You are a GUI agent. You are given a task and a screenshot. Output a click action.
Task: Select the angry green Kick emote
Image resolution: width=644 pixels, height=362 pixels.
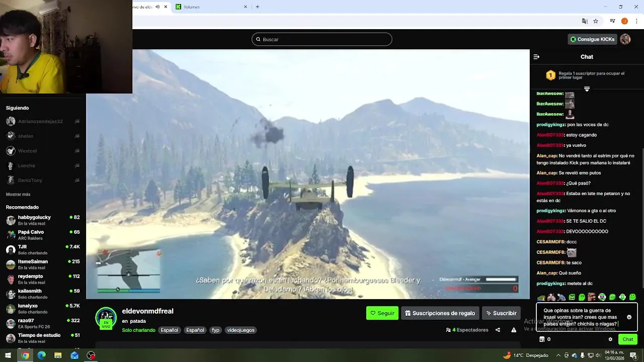coord(572,297)
